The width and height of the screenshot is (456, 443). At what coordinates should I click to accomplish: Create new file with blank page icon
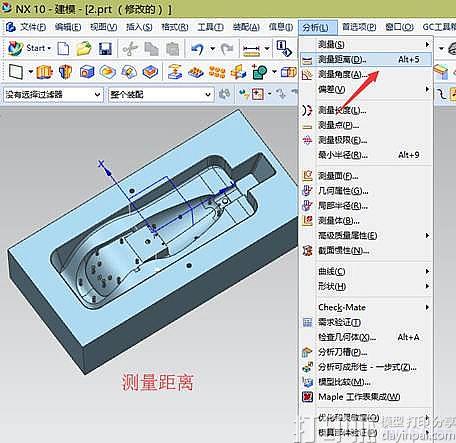click(x=63, y=49)
